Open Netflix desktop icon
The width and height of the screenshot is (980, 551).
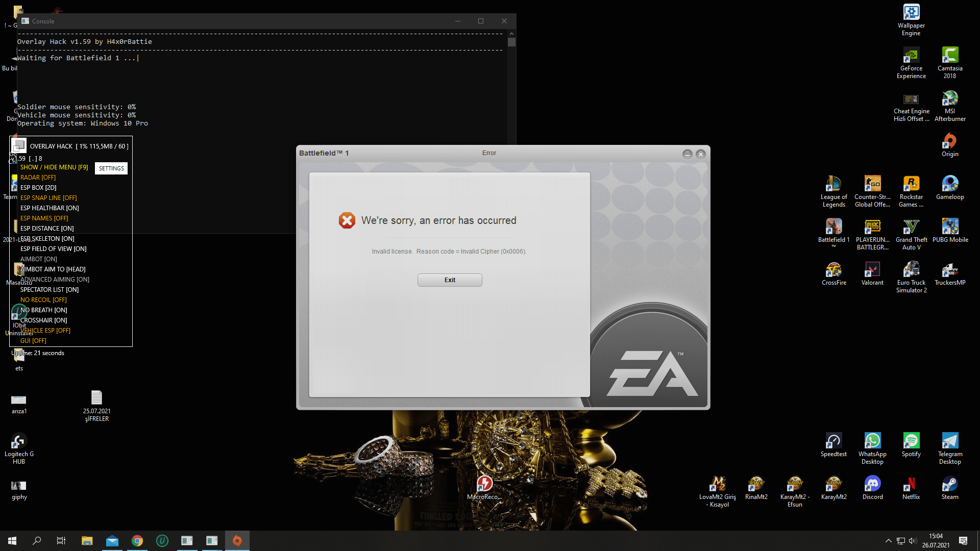[911, 488]
